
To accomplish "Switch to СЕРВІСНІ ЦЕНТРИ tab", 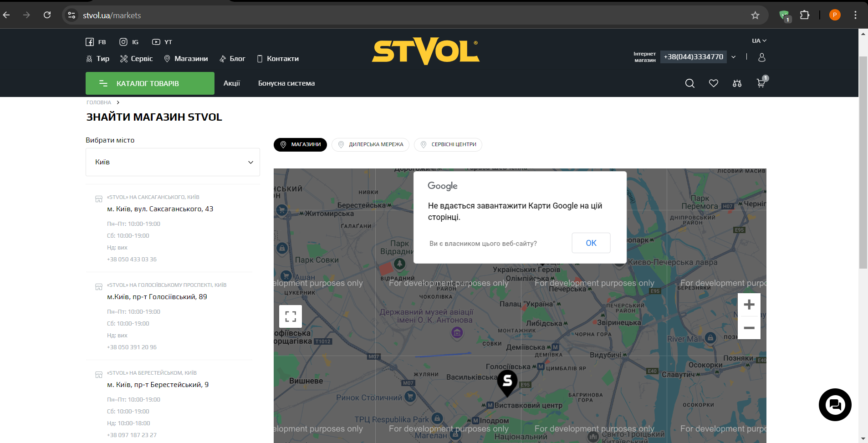I will [x=448, y=145].
